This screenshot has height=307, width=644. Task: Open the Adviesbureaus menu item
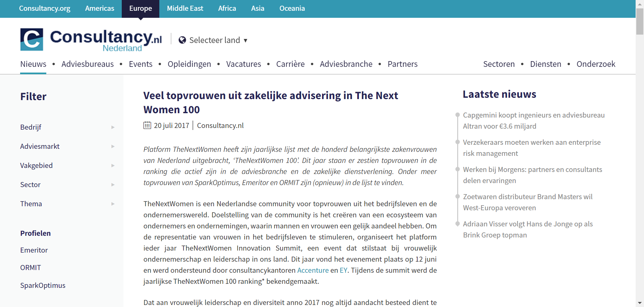click(x=88, y=64)
